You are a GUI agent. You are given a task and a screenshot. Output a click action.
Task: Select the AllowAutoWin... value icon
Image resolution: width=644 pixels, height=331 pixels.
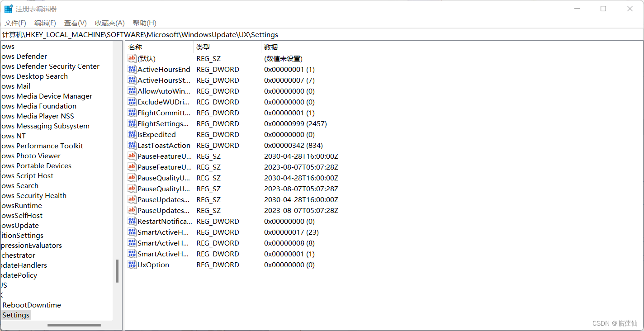pyautogui.click(x=132, y=91)
